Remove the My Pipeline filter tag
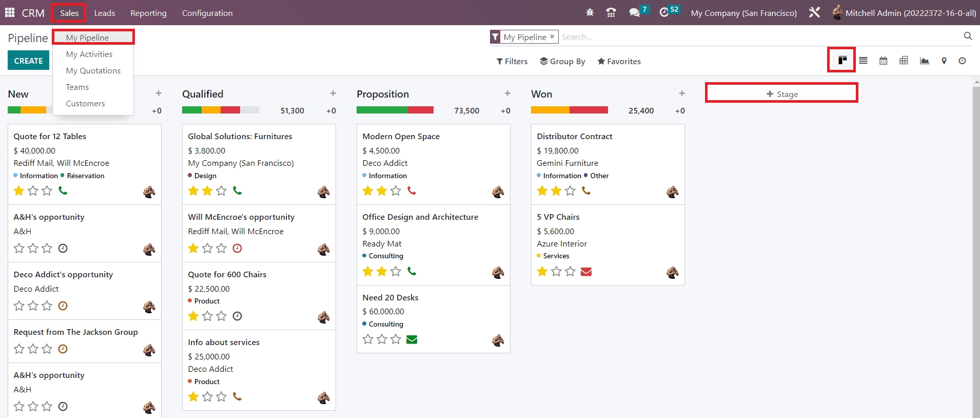This screenshot has width=980, height=418. coord(552,36)
